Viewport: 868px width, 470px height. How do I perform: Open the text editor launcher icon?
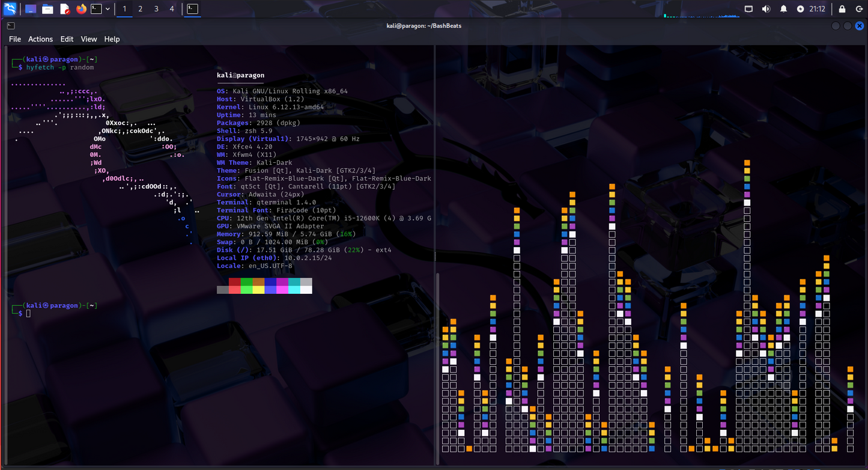click(x=64, y=9)
